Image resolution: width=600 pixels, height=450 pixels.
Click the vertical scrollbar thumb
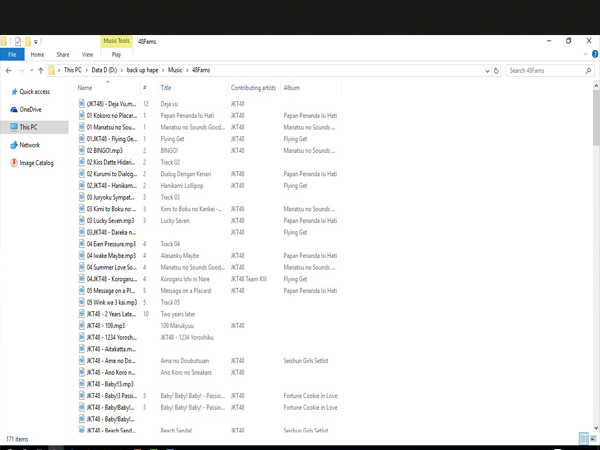click(596, 118)
